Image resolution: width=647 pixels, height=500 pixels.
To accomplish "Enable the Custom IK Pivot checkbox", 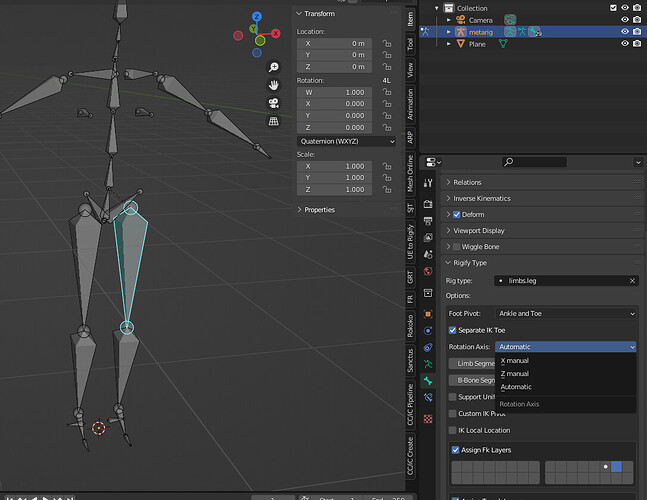I will pos(453,413).
